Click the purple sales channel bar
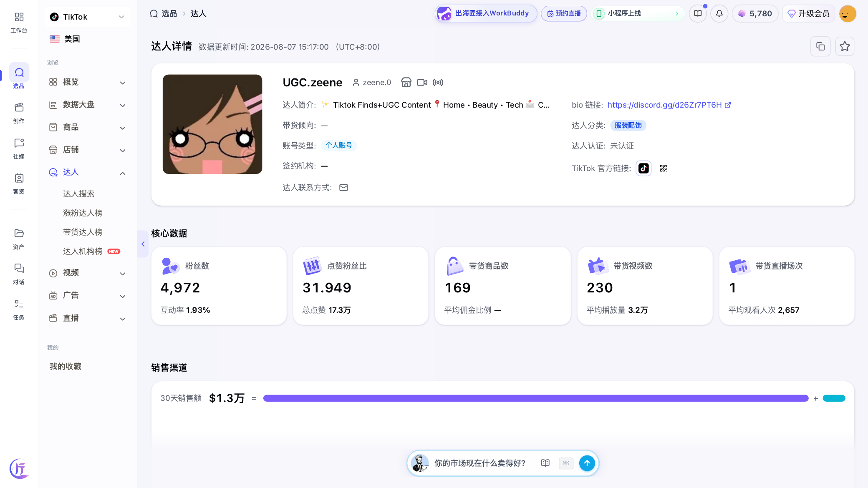Image resolution: width=868 pixels, height=488 pixels. point(536,398)
